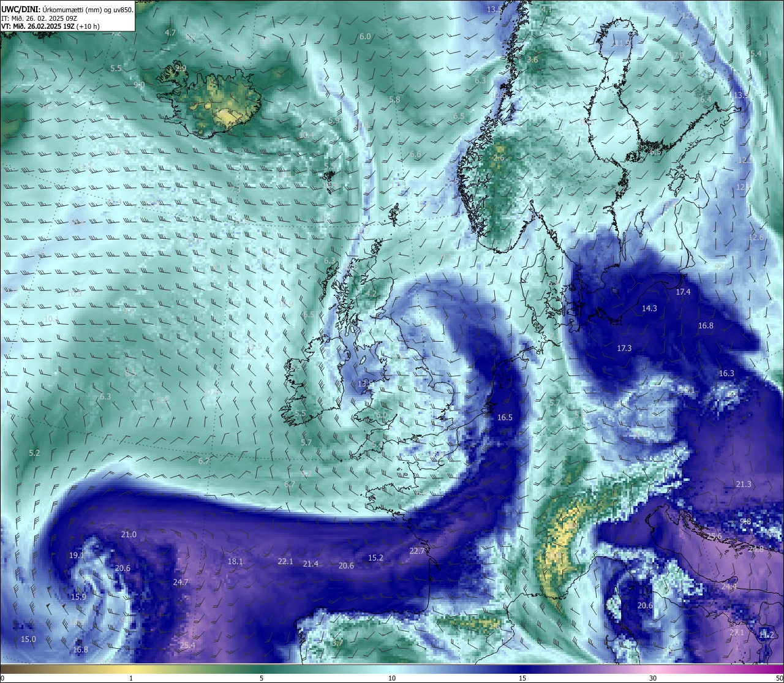
Task: Click the map value 17.4 over the Baltic
Action: 683,292
